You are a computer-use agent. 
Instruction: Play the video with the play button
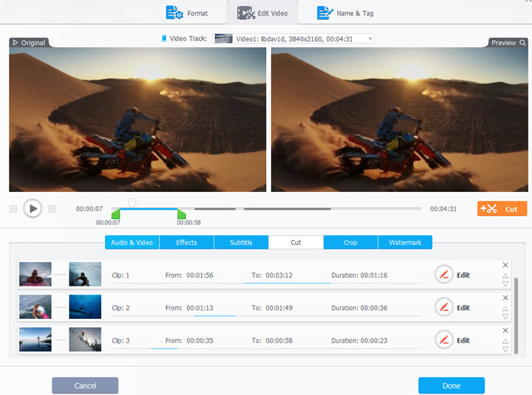point(33,208)
